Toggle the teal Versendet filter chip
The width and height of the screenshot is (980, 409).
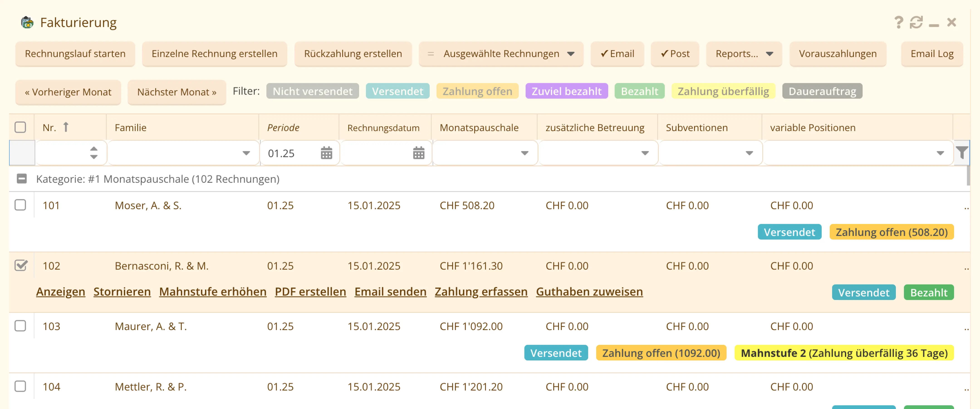pyautogui.click(x=397, y=91)
